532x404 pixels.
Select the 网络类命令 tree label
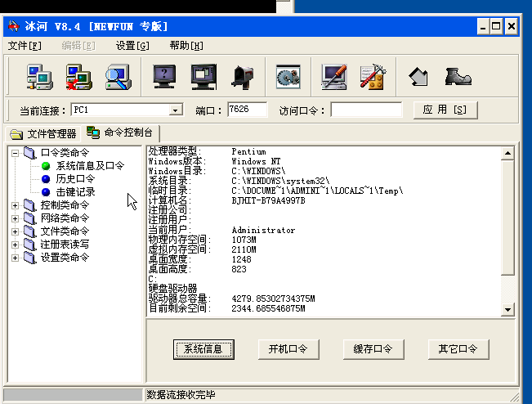(65, 218)
